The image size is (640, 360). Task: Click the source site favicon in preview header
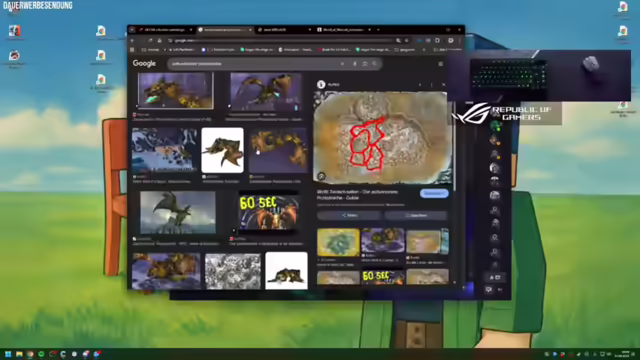pos(321,84)
